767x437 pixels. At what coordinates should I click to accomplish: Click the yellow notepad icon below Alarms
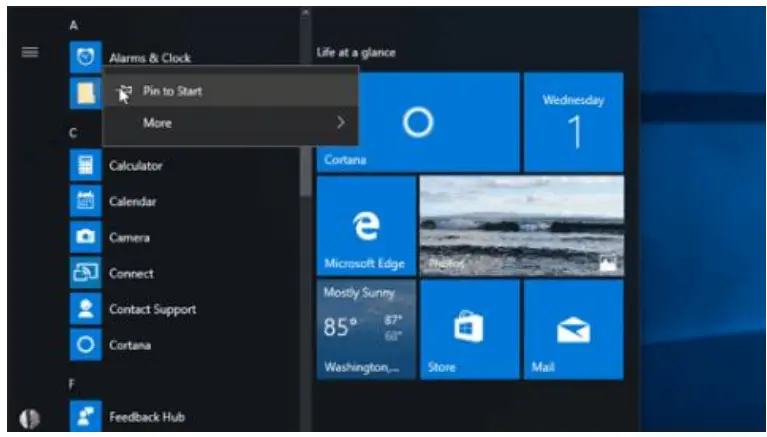click(x=86, y=93)
